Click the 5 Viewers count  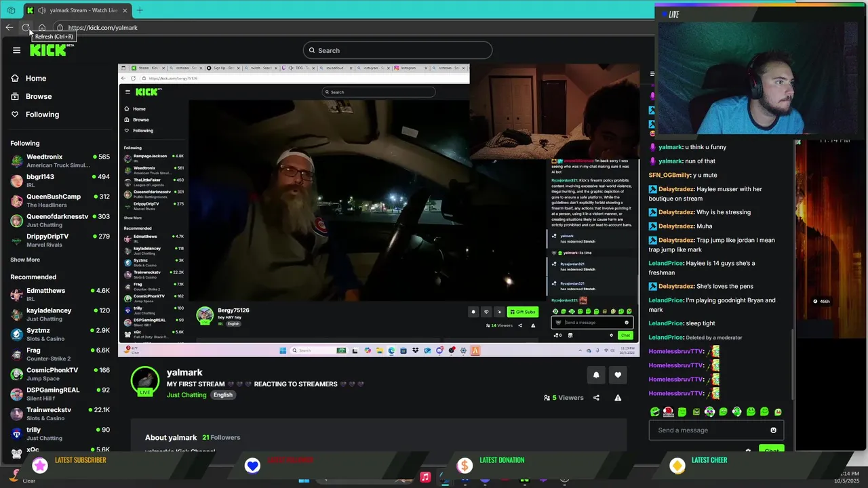(x=564, y=398)
